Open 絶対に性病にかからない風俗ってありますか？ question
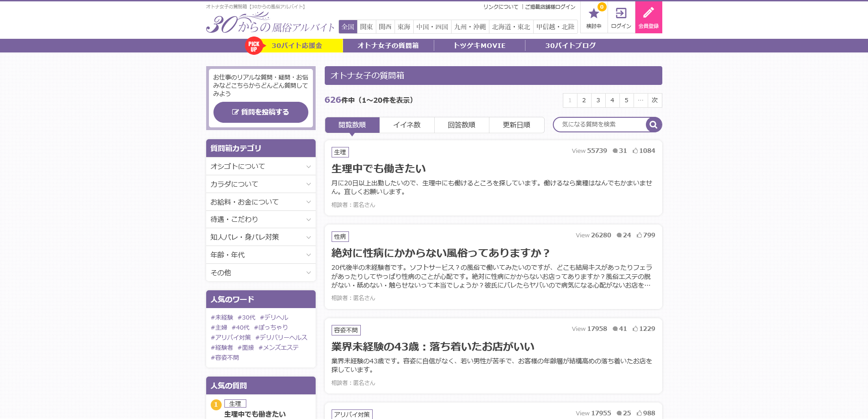This screenshot has height=419, width=868. (441, 253)
